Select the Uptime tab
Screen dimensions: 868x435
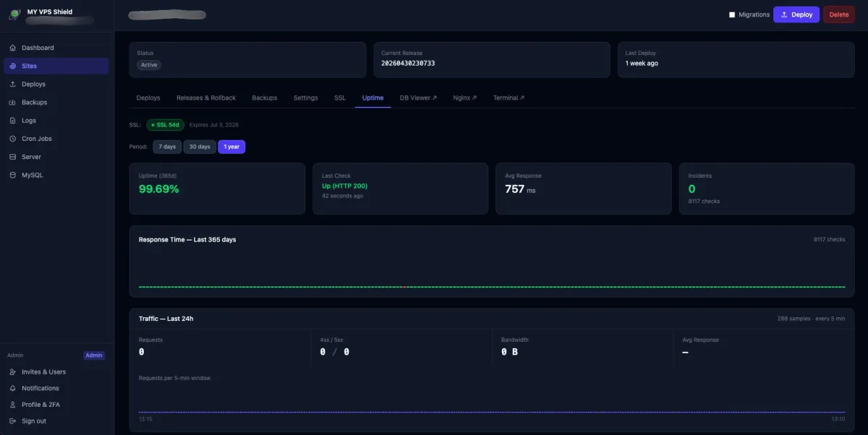373,98
